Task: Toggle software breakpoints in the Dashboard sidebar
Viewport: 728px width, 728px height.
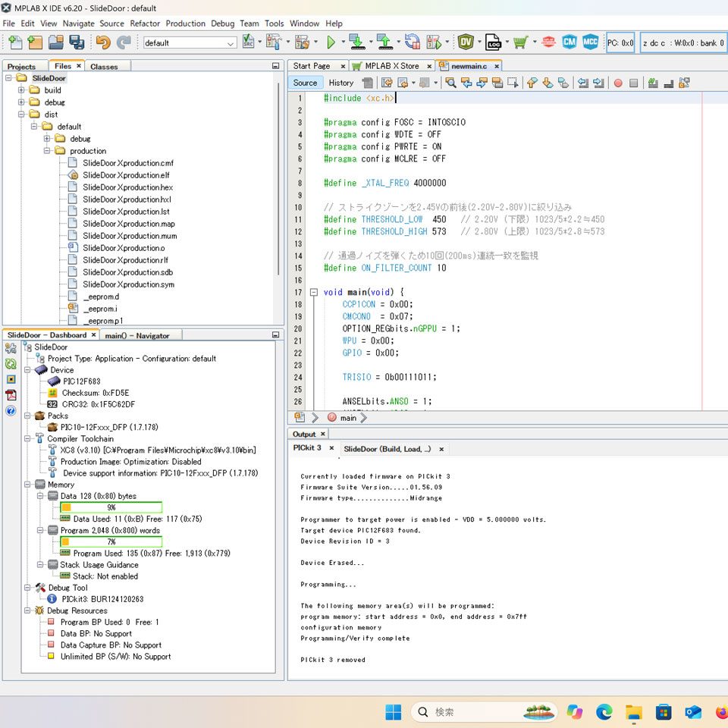Action: [x=11, y=379]
